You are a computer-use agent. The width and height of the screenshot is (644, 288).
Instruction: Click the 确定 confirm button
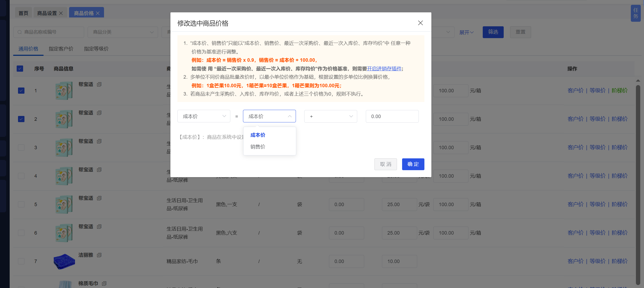tap(413, 164)
